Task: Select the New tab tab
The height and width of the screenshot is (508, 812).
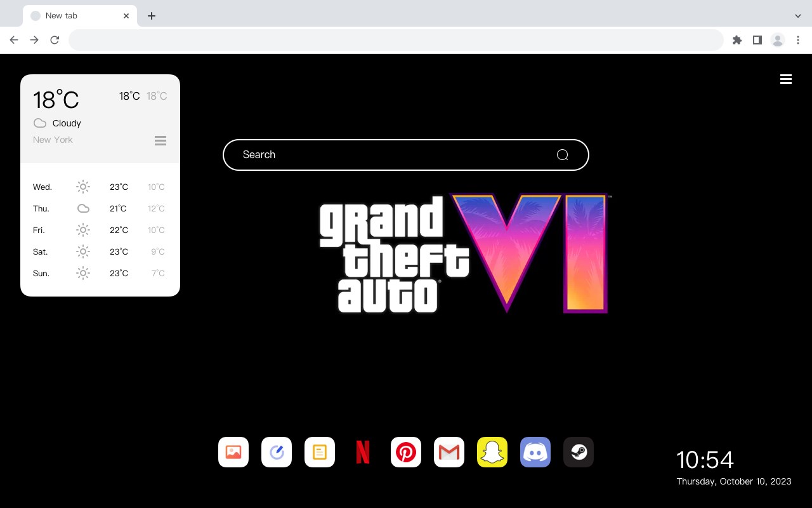Action: (80, 16)
